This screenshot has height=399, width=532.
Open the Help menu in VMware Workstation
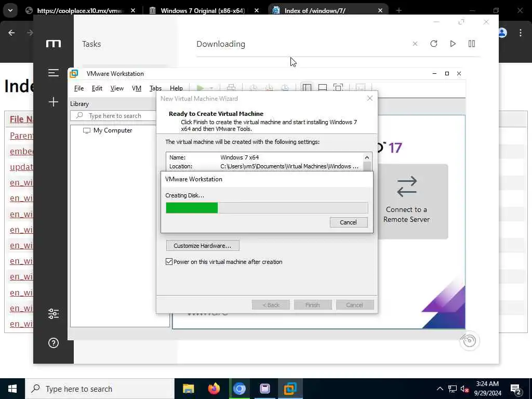pyautogui.click(x=176, y=88)
